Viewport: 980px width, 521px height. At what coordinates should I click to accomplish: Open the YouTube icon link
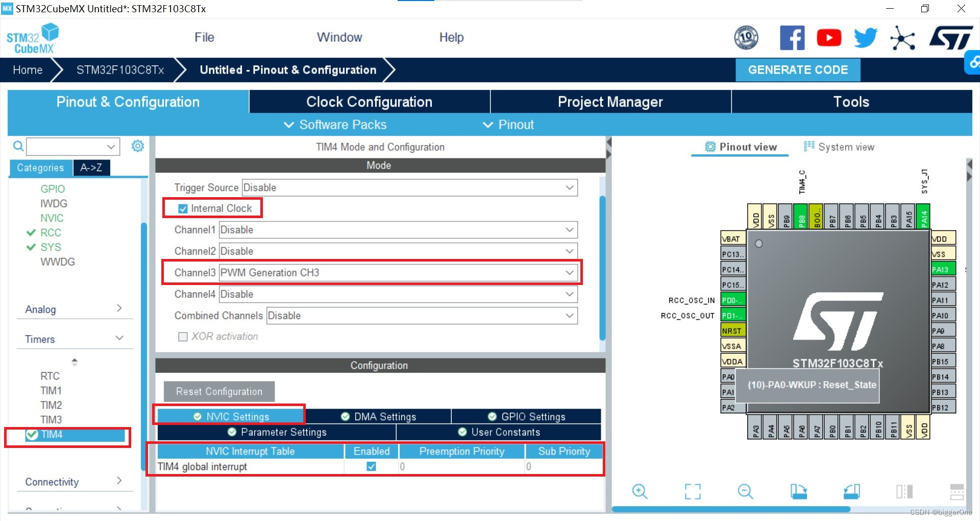click(829, 38)
